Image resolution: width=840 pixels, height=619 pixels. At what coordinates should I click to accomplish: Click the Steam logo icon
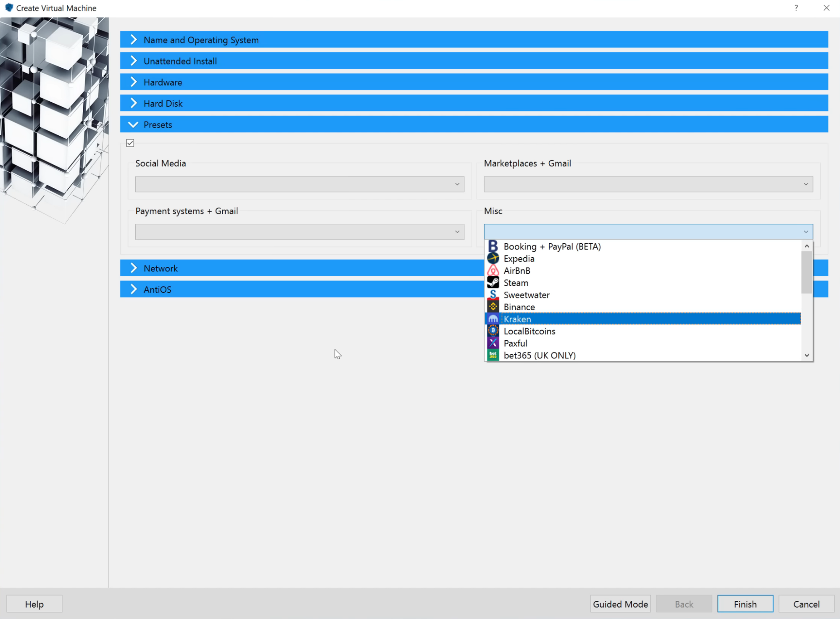[493, 282]
